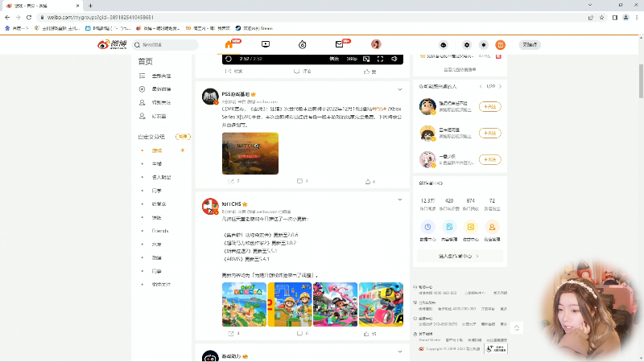This screenshot has height=362, width=644.
Task: View the full hot search list link
Action: click(460, 70)
